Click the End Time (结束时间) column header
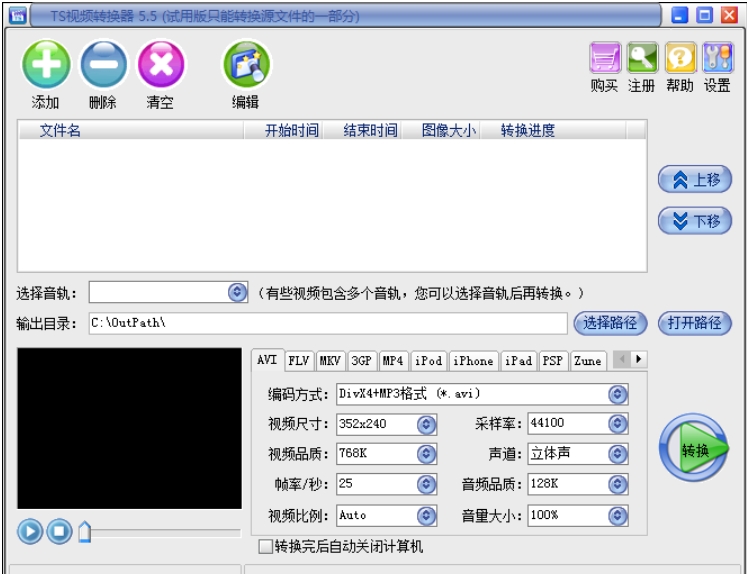This screenshot has height=574, width=747. coord(363,130)
